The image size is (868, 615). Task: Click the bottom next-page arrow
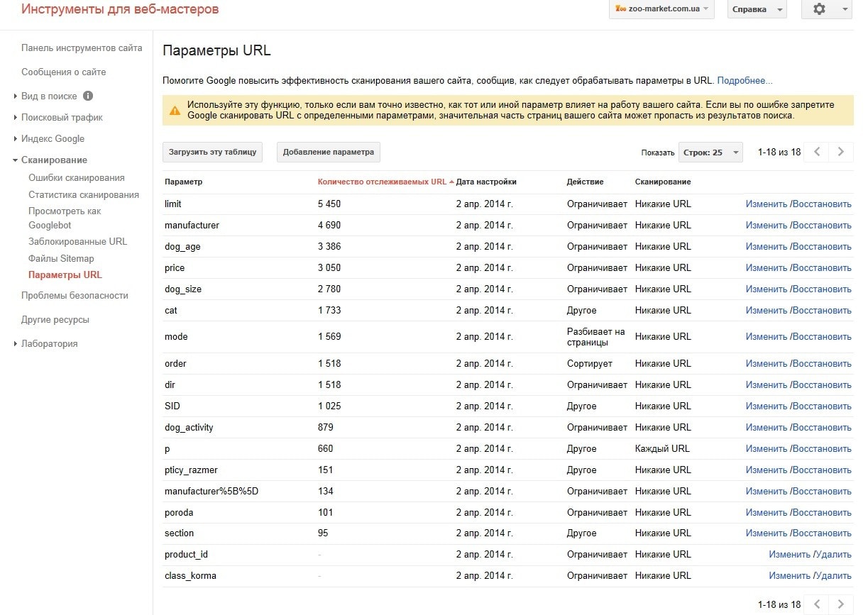click(841, 604)
